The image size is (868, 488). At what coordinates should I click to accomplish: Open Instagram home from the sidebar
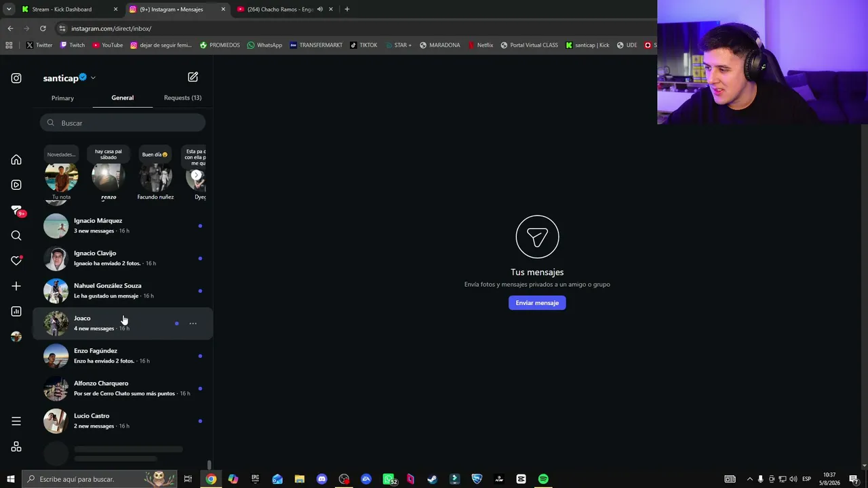[16, 160]
